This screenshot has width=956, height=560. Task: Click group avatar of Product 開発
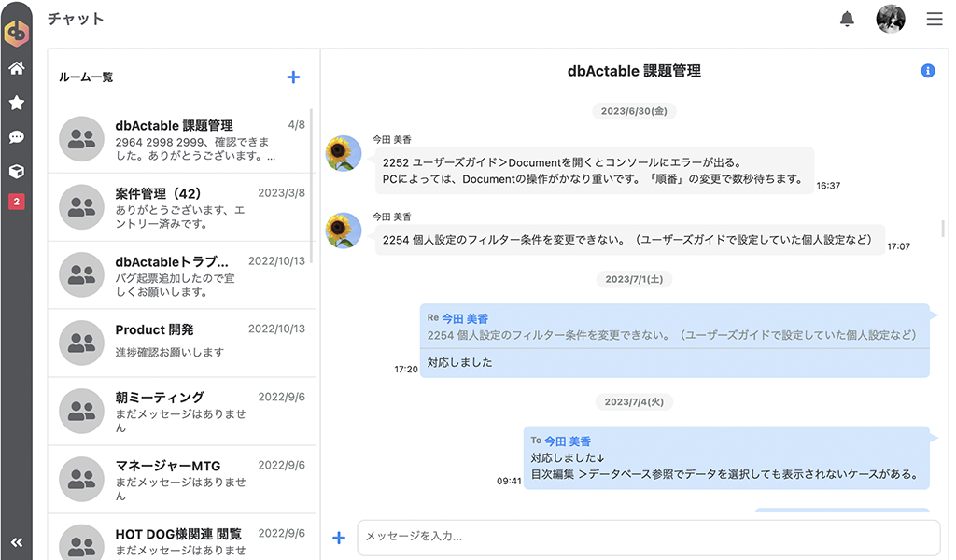81,343
